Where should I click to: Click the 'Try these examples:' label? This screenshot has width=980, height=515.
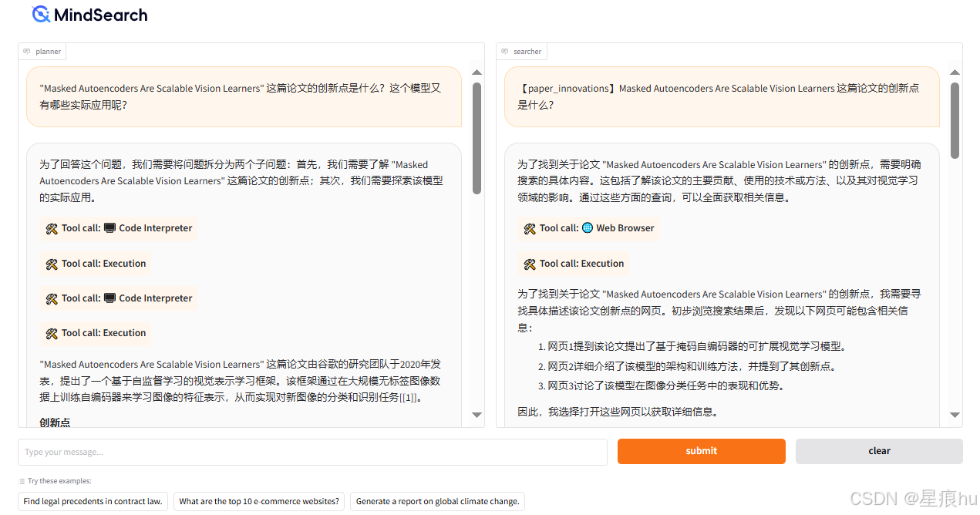click(59, 481)
